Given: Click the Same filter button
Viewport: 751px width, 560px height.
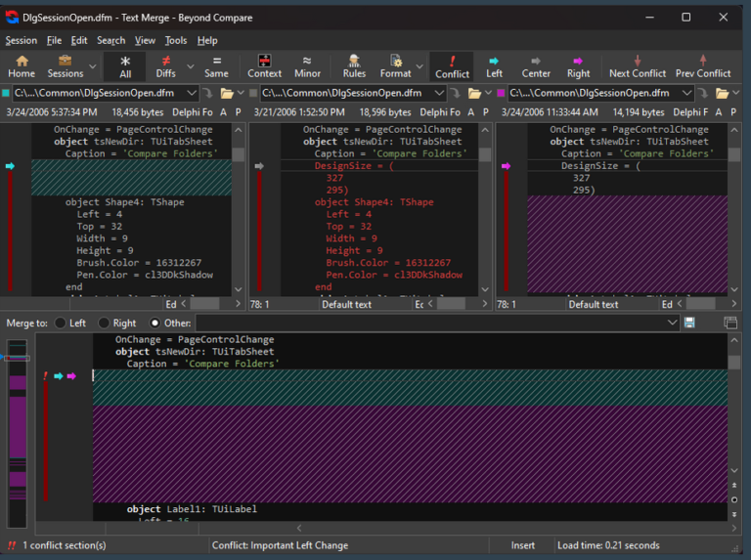Looking at the screenshot, I should coord(216,66).
